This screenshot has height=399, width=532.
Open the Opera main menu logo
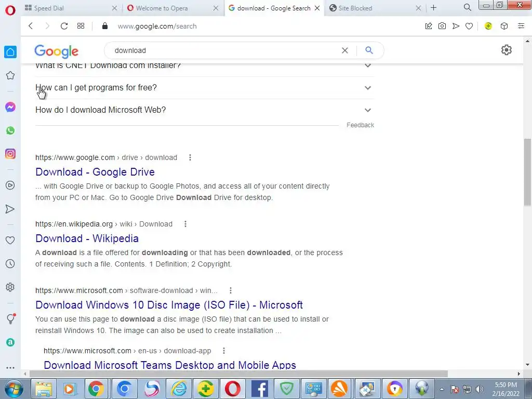point(10,10)
